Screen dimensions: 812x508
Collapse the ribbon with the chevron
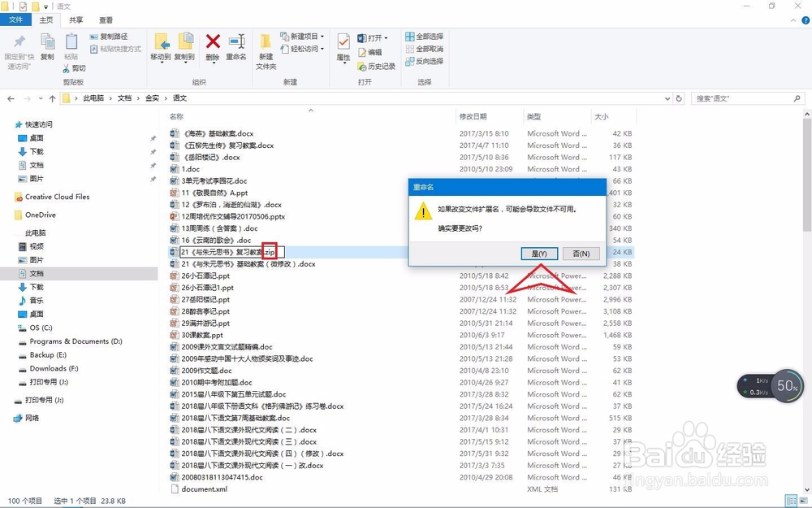pos(793,20)
